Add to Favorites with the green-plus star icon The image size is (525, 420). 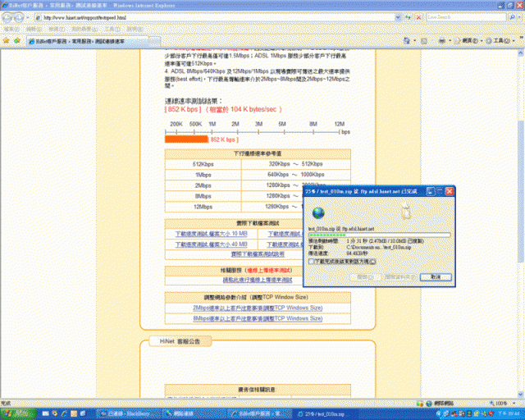16,41
